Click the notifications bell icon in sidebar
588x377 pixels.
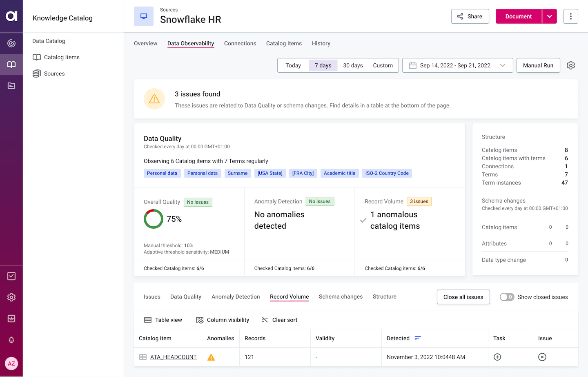coord(11,340)
